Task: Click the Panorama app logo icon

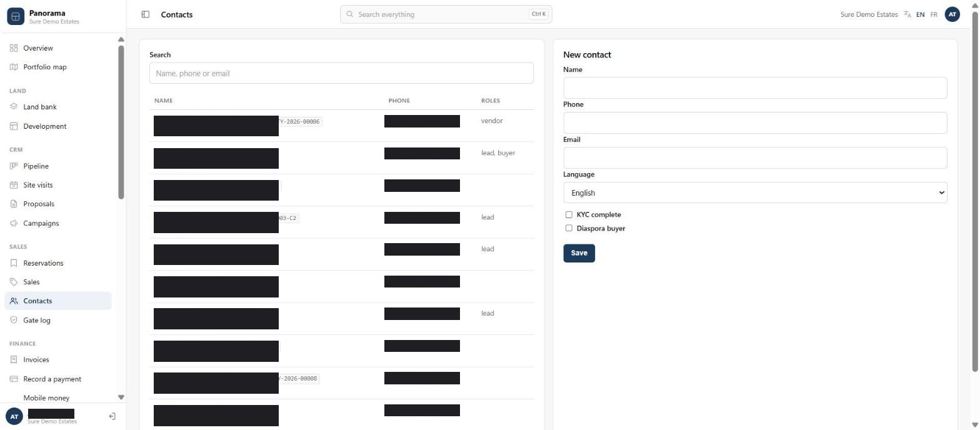Action: coord(16,16)
